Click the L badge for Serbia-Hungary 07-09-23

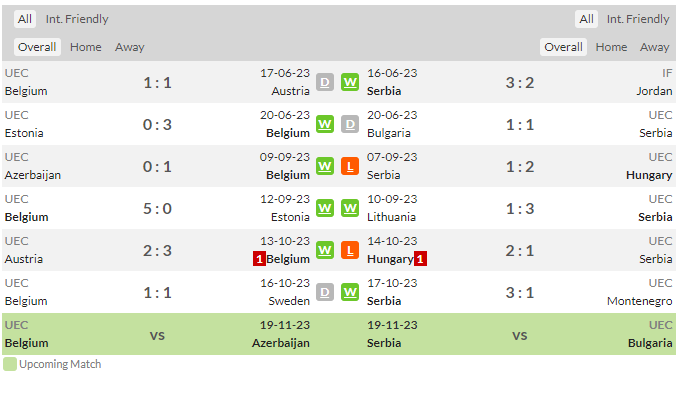[350, 166]
